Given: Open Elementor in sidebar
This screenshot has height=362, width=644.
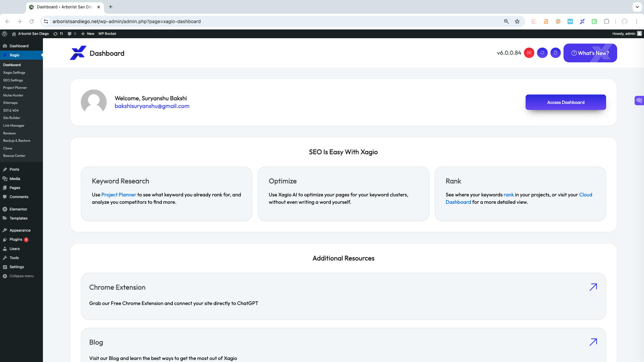Looking at the screenshot, I should pos(21,209).
